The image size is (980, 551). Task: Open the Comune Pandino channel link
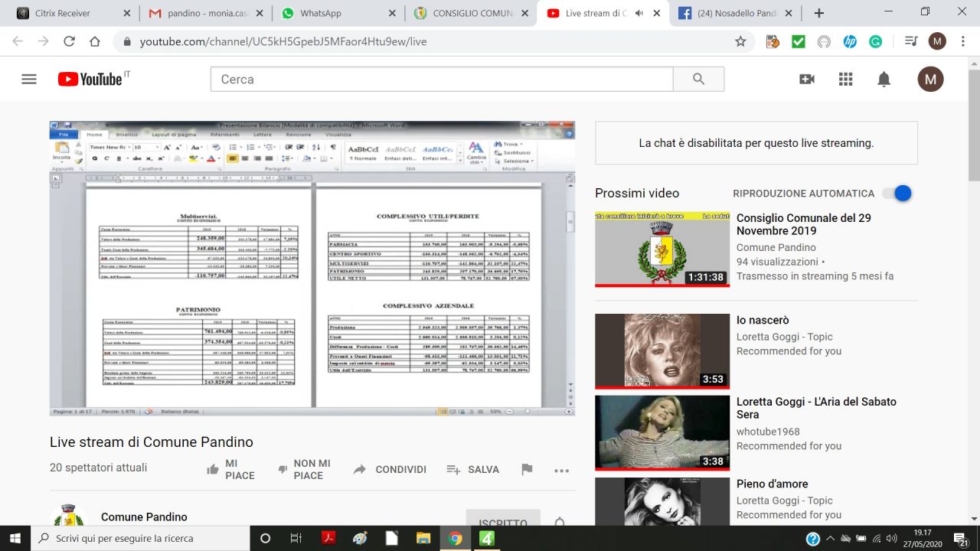(x=144, y=517)
